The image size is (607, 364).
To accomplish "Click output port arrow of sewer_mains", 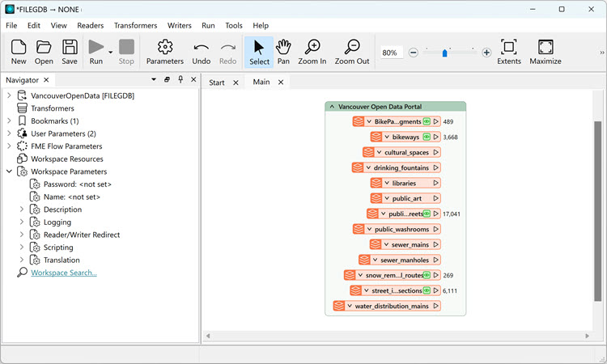I will point(436,244).
